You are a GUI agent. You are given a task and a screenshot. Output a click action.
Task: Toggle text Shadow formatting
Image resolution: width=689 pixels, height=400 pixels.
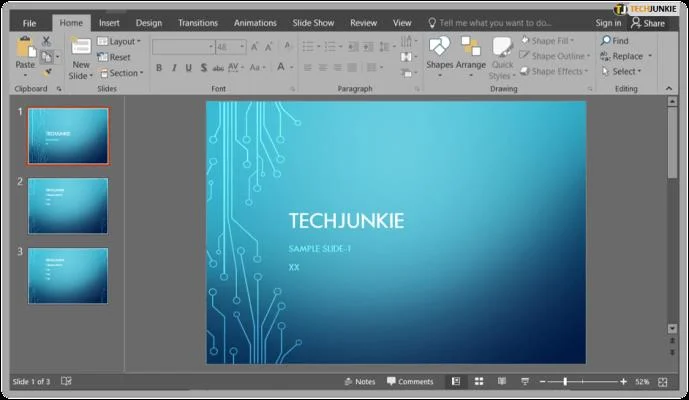[203, 68]
